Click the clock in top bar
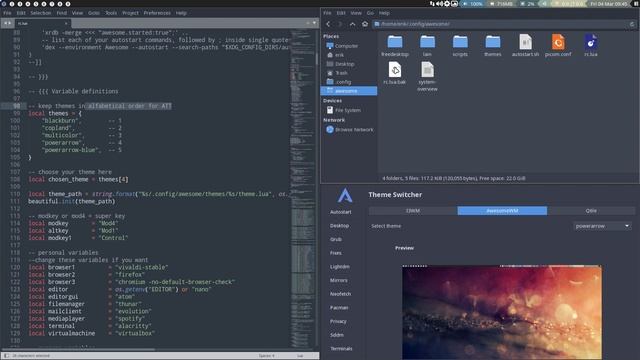Image resolution: width=640 pixels, height=360 pixels. pyautogui.click(x=609, y=4)
